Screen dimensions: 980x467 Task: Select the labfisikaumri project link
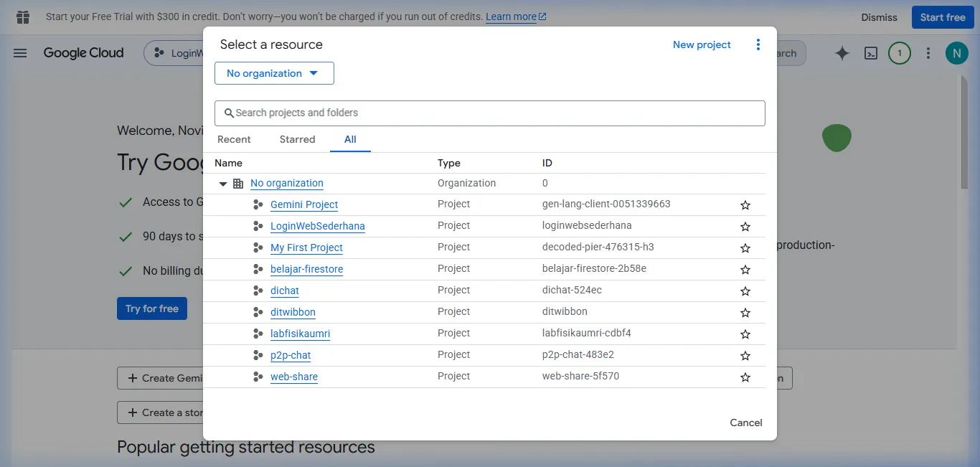(300, 334)
